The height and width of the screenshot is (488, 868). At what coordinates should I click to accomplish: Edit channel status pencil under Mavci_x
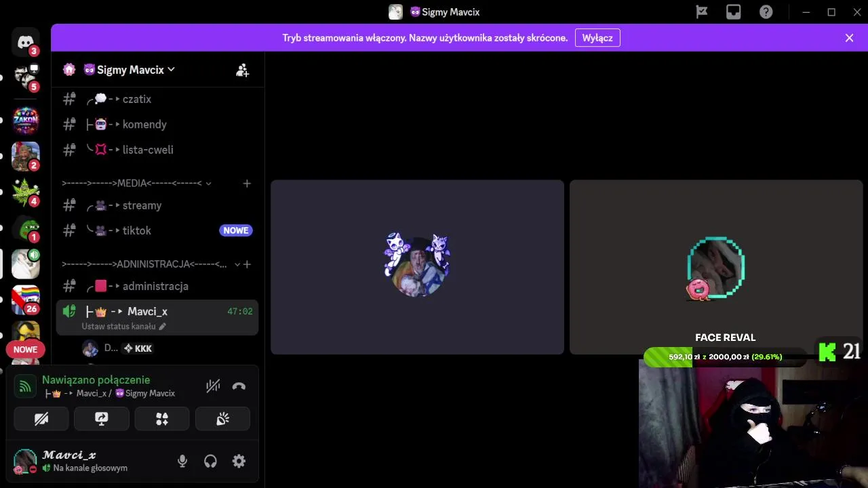pyautogui.click(x=162, y=327)
